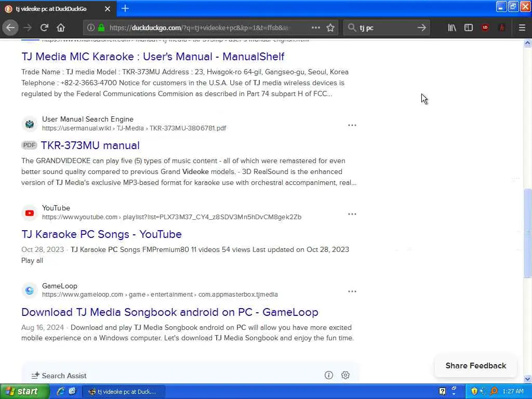Click the orange magnifier tray icon
This screenshot has width=532, height=399.
[494, 392]
